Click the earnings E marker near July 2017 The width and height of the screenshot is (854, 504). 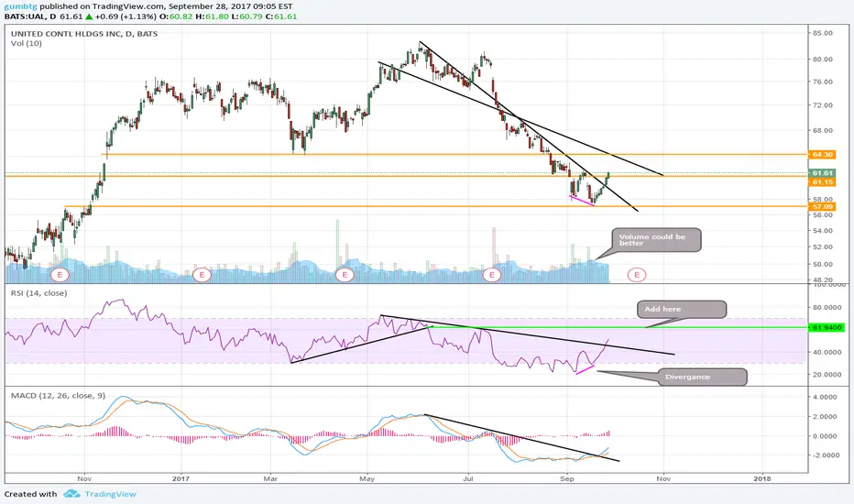[x=492, y=275]
